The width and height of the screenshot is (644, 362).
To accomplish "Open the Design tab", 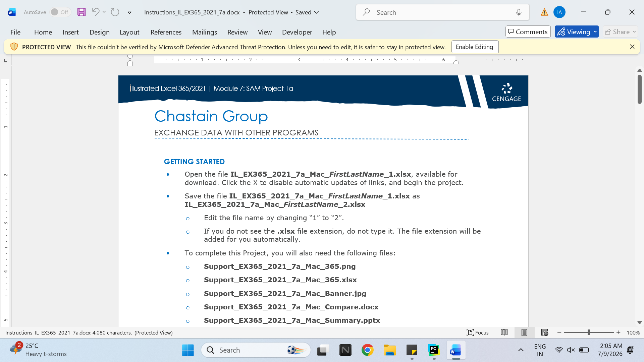I will coord(100,32).
